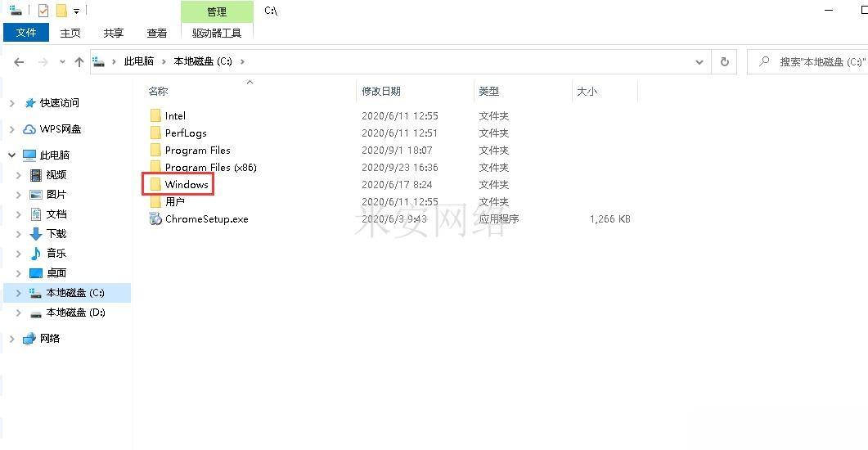
Task: Click 此电脑 in the address breadcrumb
Action: [139, 61]
